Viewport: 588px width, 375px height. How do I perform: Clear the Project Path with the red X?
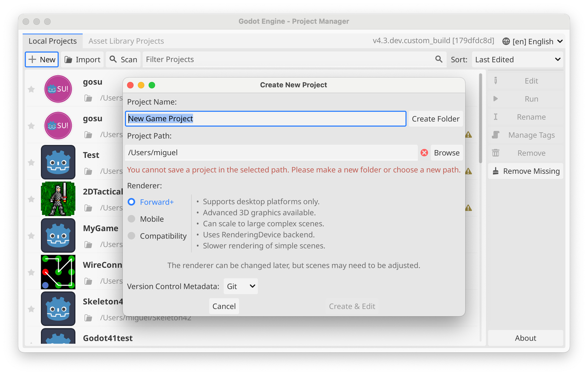(424, 153)
